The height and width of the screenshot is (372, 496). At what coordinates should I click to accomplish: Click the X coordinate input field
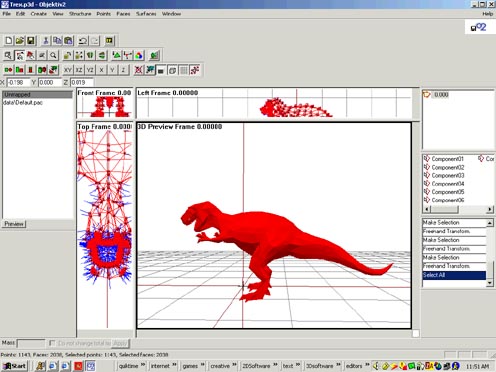coord(18,82)
